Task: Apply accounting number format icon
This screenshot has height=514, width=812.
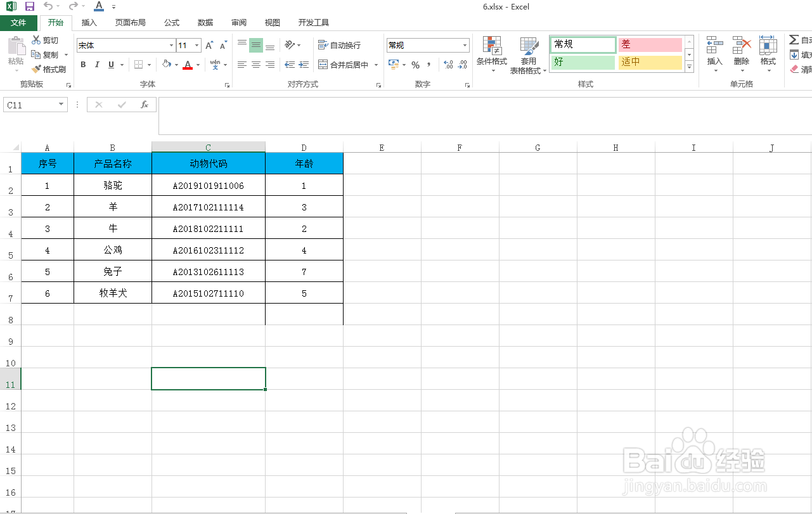Action: 393,65
